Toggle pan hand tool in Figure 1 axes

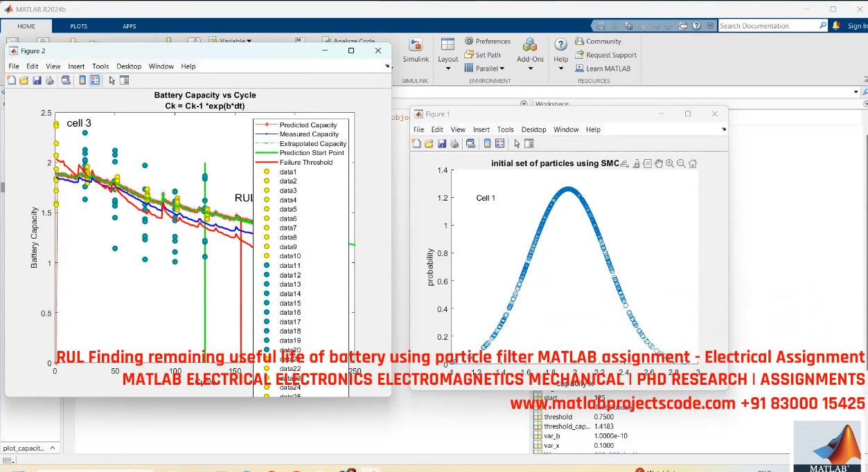(x=659, y=163)
